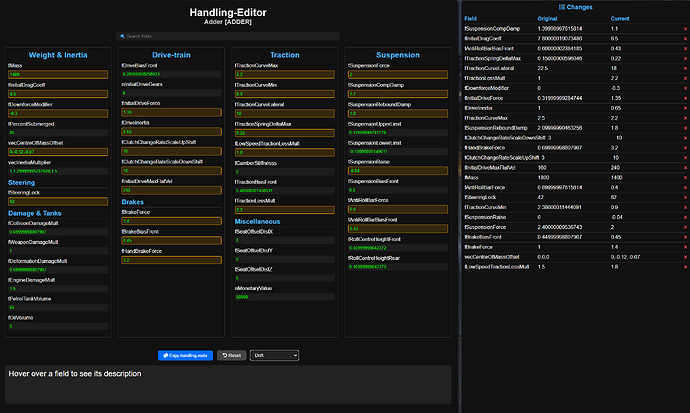Remove the fInitialDriveForce change red X

(x=685, y=98)
